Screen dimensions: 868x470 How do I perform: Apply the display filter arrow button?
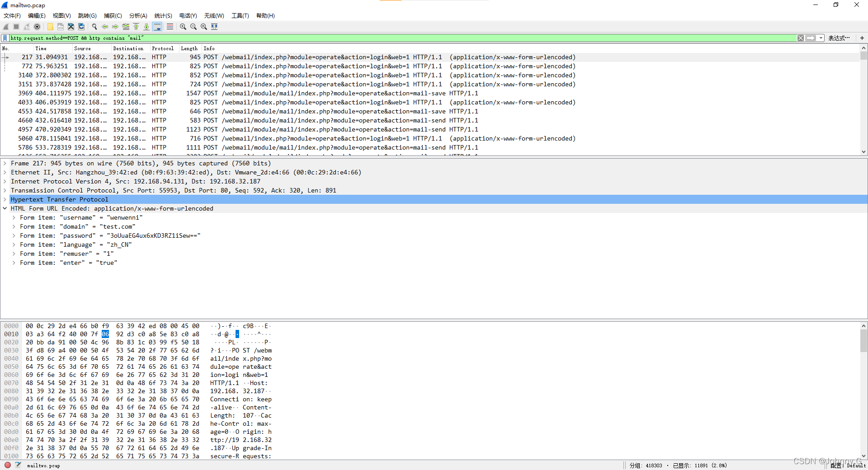coord(811,38)
